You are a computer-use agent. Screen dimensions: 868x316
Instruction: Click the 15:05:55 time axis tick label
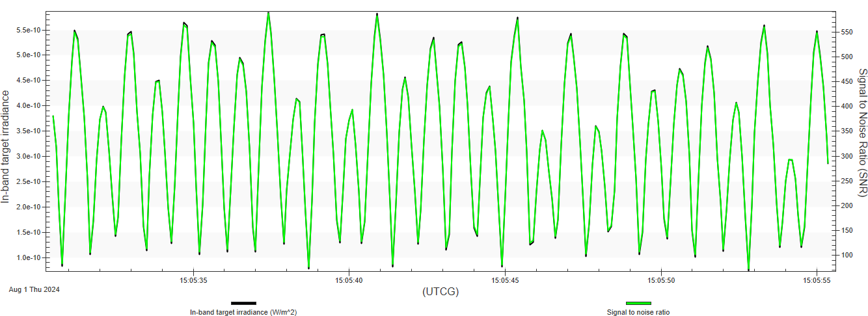tap(817, 280)
